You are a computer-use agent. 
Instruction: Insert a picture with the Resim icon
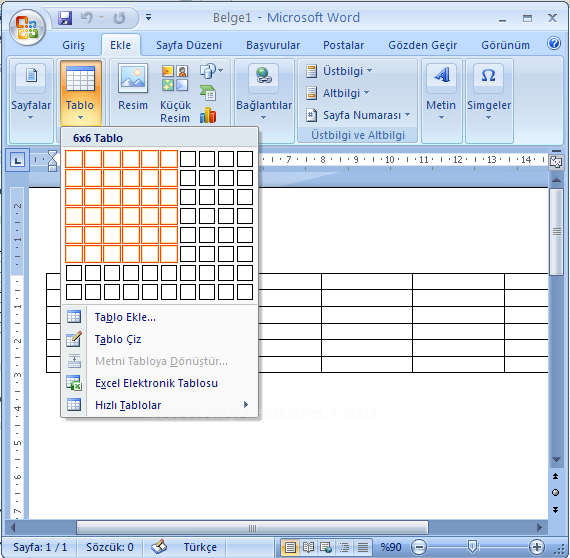click(133, 87)
